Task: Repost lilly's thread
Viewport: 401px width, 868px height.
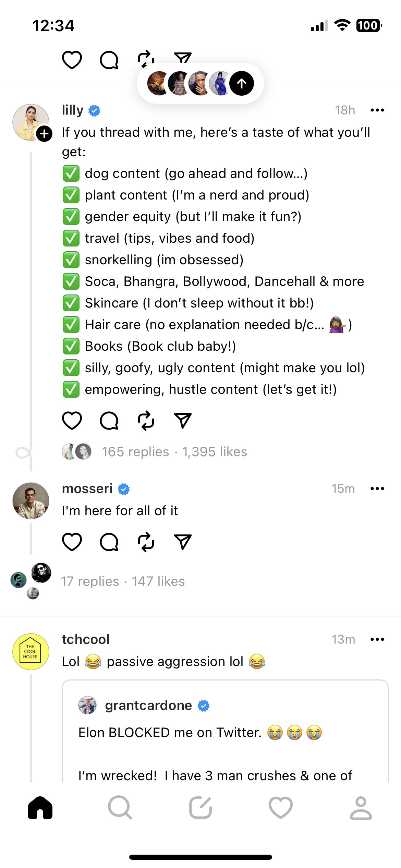Action: click(x=146, y=420)
